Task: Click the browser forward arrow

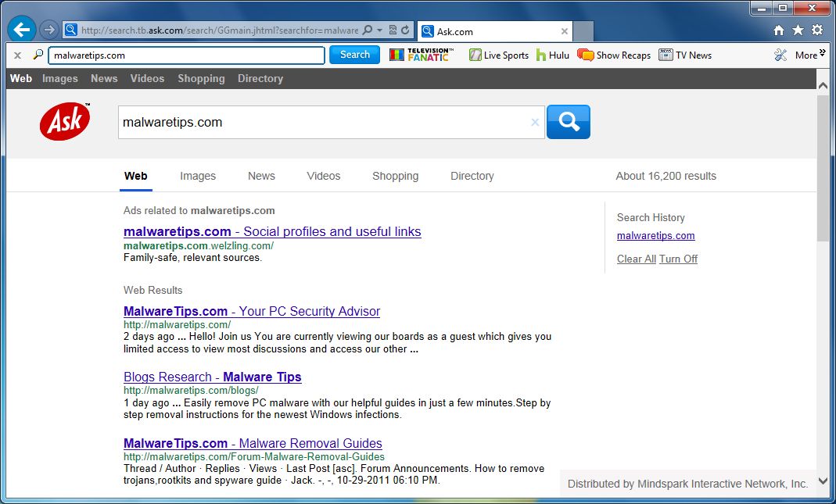Action: pos(49,30)
